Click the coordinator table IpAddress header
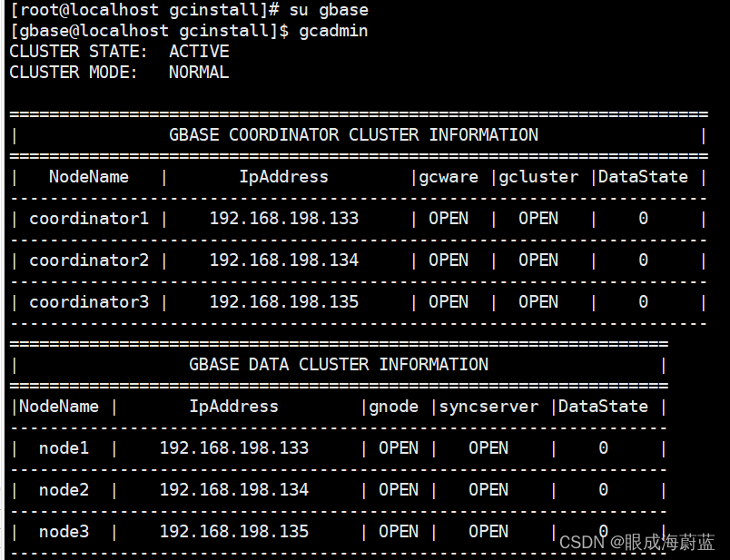 pyautogui.click(x=283, y=177)
